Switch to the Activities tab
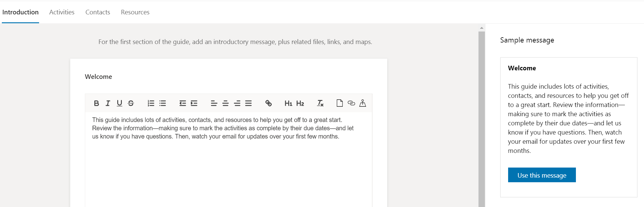 coord(62,12)
